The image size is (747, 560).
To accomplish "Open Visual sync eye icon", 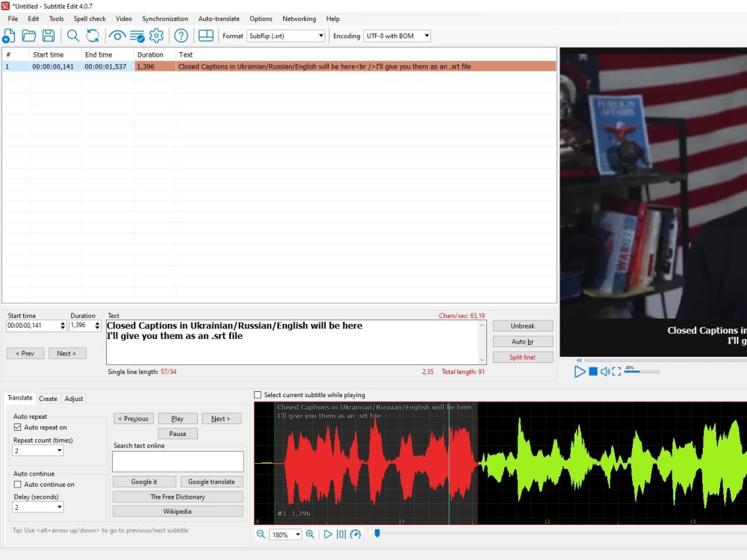I will click(117, 36).
